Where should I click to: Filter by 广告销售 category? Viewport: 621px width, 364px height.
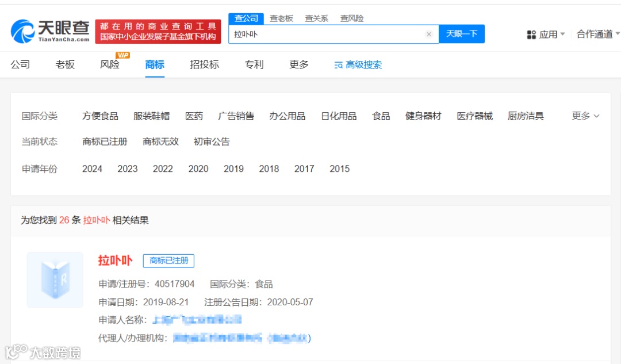pos(236,116)
